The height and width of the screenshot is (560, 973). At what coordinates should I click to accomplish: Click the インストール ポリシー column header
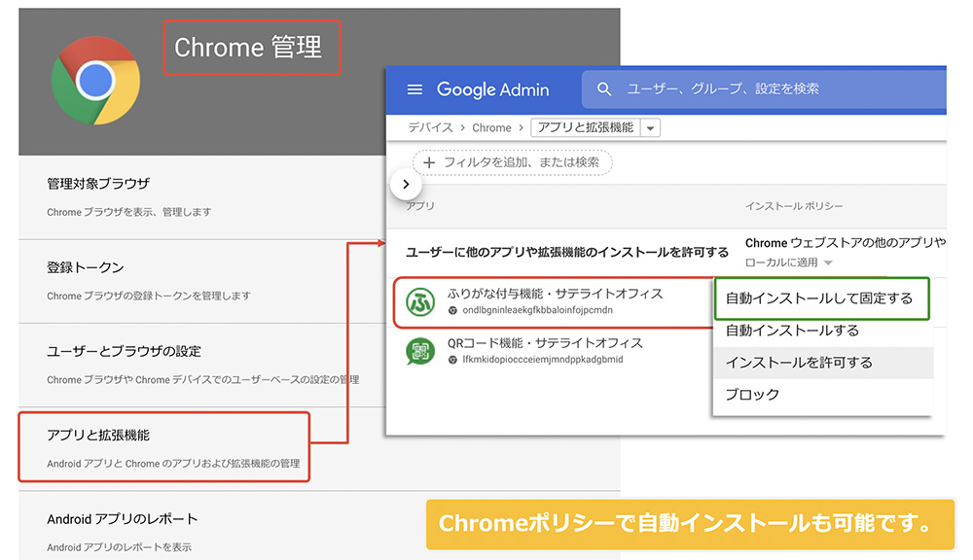point(794,206)
